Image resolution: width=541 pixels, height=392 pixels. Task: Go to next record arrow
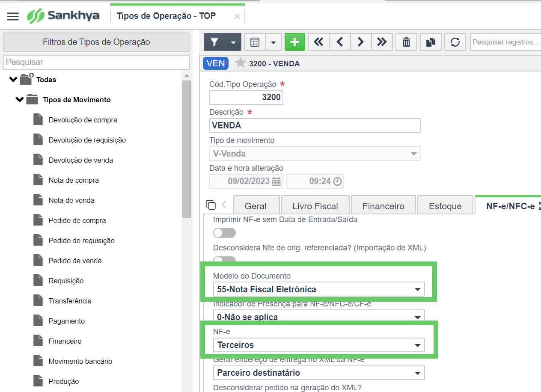[x=360, y=42]
